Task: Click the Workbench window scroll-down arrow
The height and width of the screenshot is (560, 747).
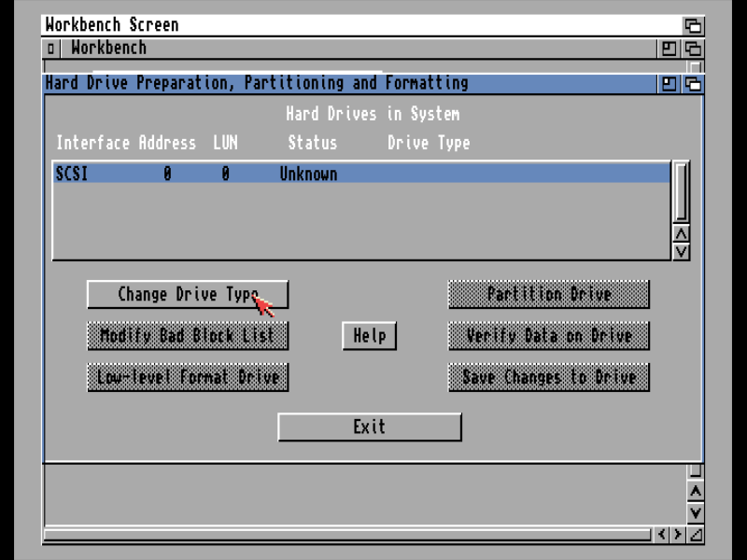Action: point(695,512)
